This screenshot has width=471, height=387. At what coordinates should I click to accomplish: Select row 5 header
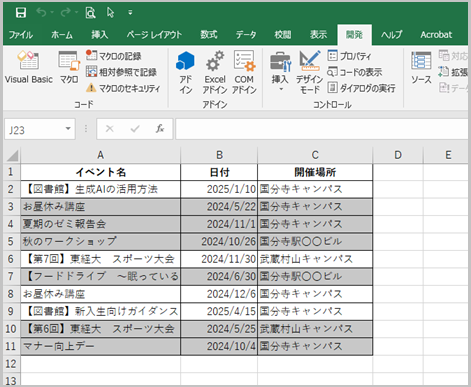tap(11, 241)
